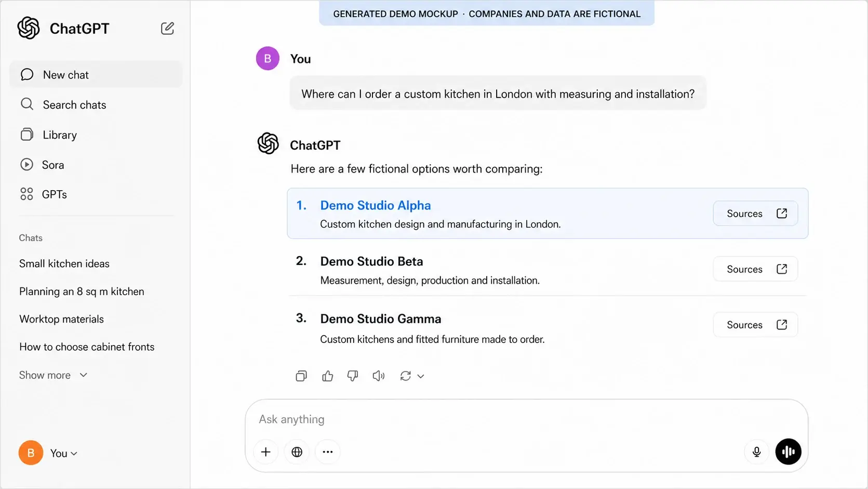Open the regenerate options chevron
868x489 pixels.
click(421, 376)
